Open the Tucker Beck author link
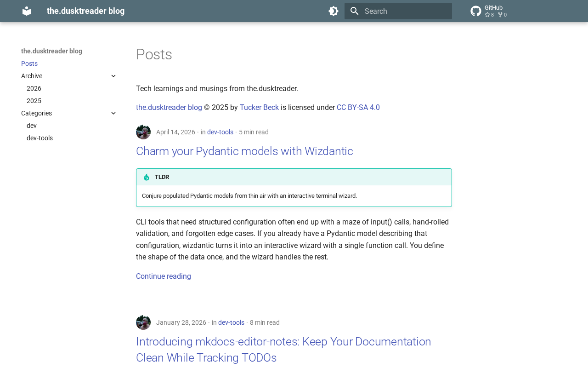The height and width of the screenshot is (368, 588). pos(259,108)
